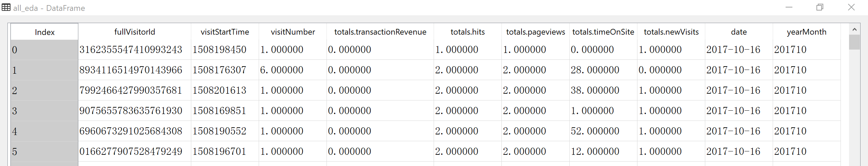Click the all_eda - DataFrame window title

pos(49,8)
